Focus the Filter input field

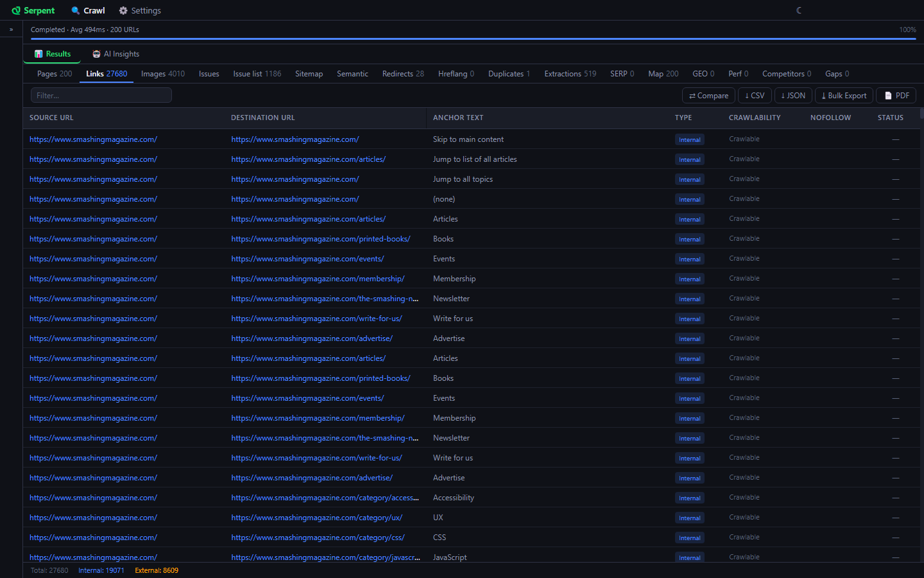pos(101,96)
